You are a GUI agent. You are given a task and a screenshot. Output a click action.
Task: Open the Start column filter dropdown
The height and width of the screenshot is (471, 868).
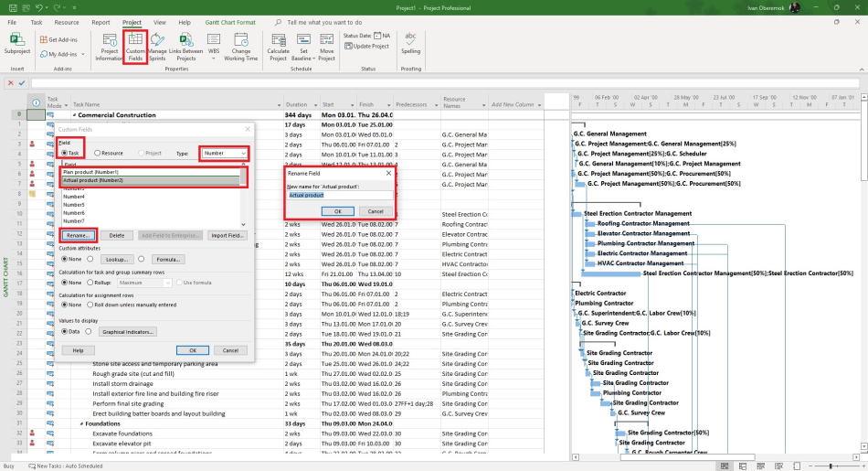point(352,105)
